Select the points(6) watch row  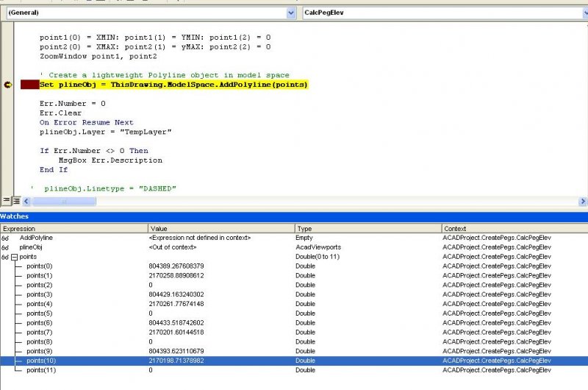point(39,323)
